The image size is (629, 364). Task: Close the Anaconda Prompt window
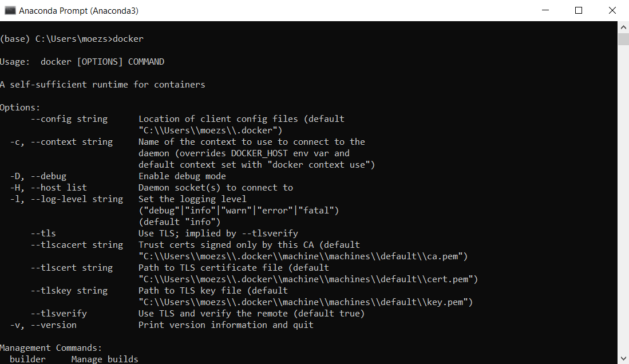click(612, 10)
